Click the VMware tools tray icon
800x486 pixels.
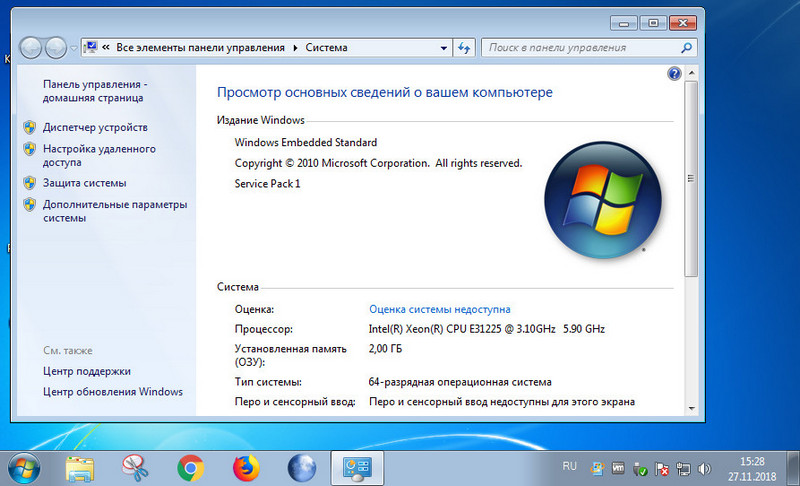click(x=618, y=468)
